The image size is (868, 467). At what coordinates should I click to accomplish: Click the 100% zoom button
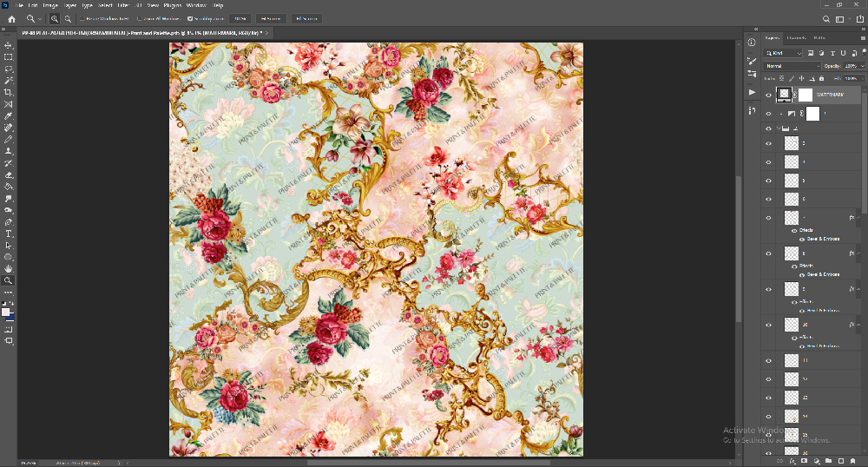click(x=240, y=19)
